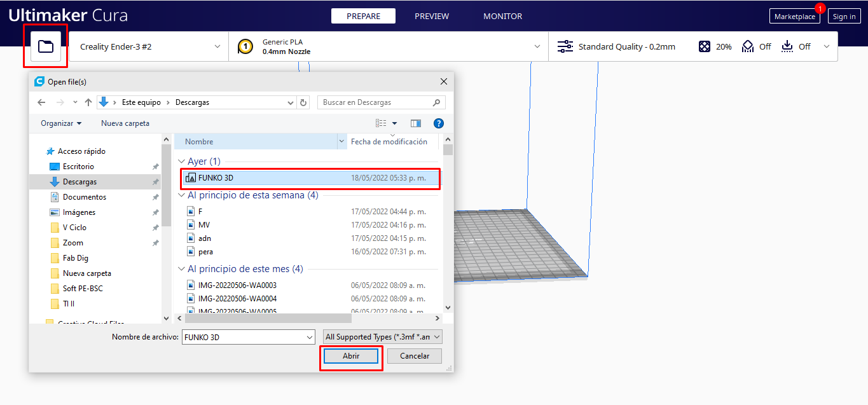Open the view options icon
Screen dimensions: 868x405
point(381,123)
